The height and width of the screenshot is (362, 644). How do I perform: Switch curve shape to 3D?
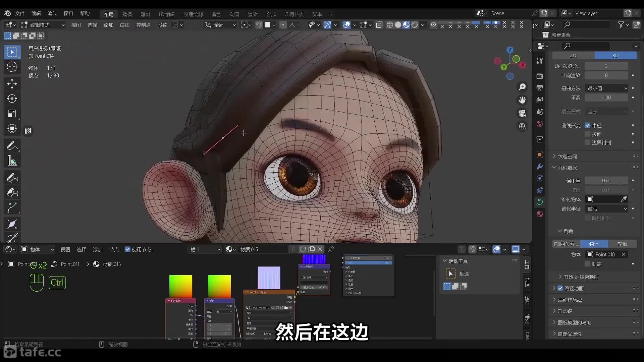point(615,55)
